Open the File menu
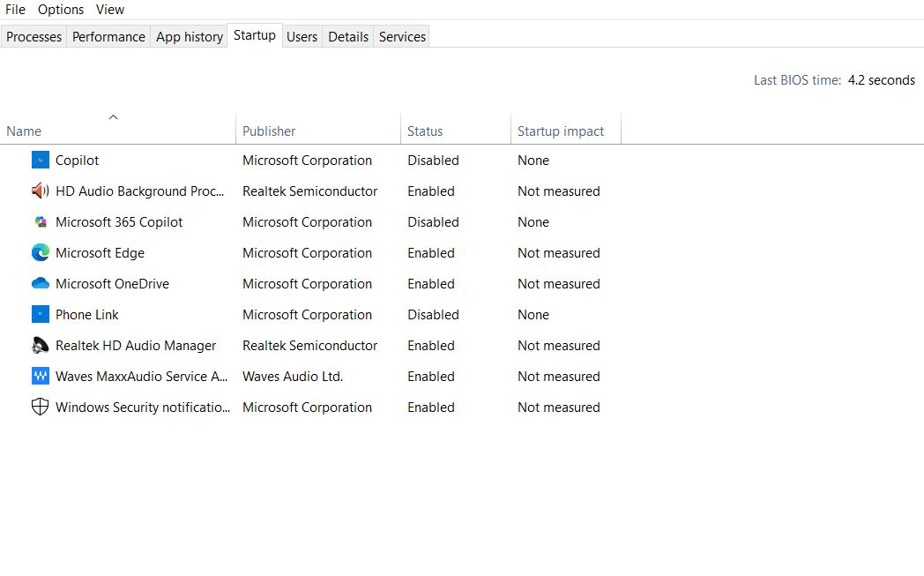This screenshot has height=576, width=924. pyautogui.click(x=15, y=10)
